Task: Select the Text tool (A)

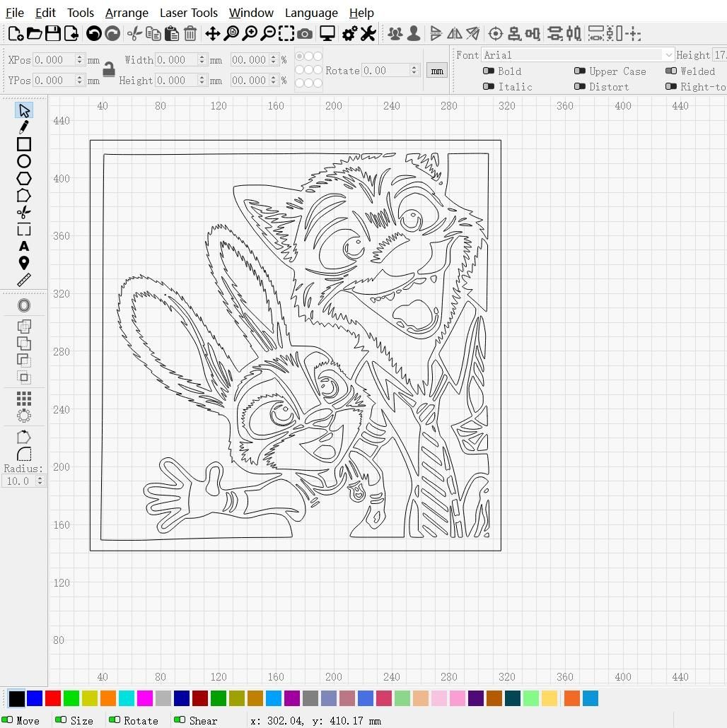Action: pyautogui.click(x=24, y=246)
